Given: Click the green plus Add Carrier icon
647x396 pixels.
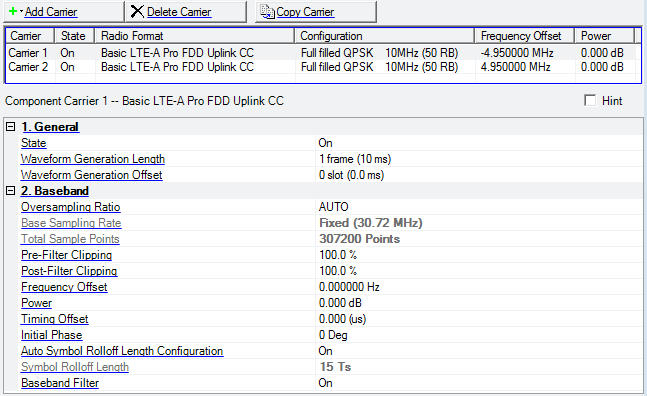Looking at the screenshot, I should tap(13, 11).
